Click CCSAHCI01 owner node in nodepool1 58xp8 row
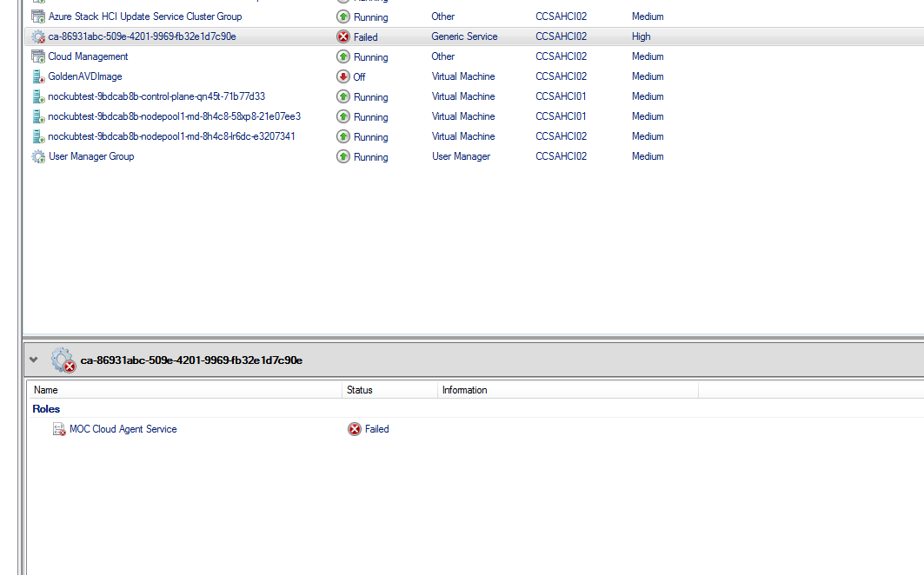The height and width of the screenshot is (575, 924). tap(561, 116)
